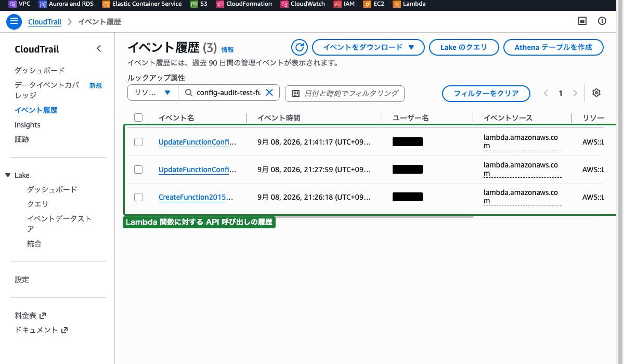Open データイベントカバレッジ in the sidebar
Screen dimensions: 624x364
(47, 90)
